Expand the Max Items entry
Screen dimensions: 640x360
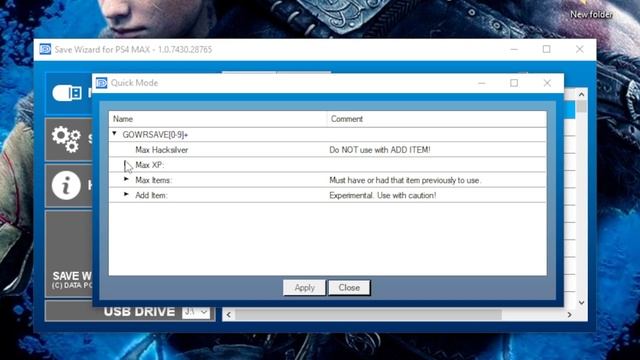(x=126, y=179)
